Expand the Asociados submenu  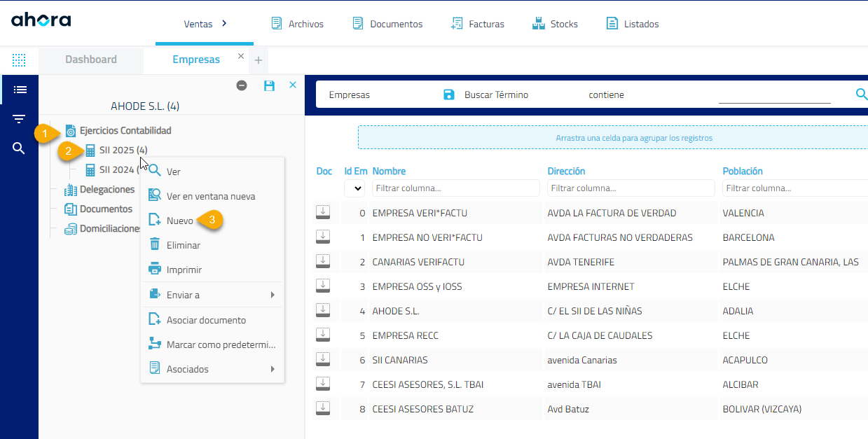point(212,369)
